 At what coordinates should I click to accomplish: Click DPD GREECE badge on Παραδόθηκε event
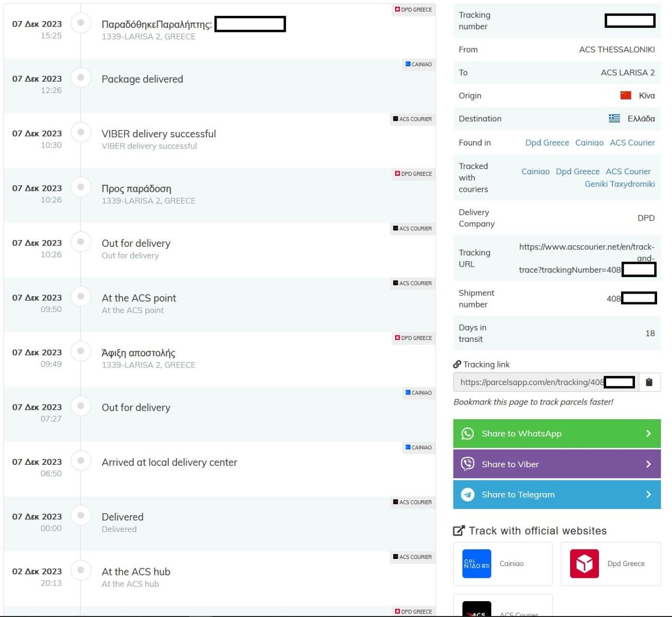pyautogui.click(x=413, y=9)
